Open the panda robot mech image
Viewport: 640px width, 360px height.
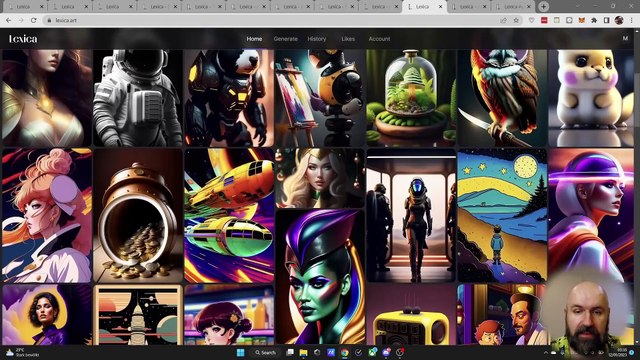(x=229, y=98)
